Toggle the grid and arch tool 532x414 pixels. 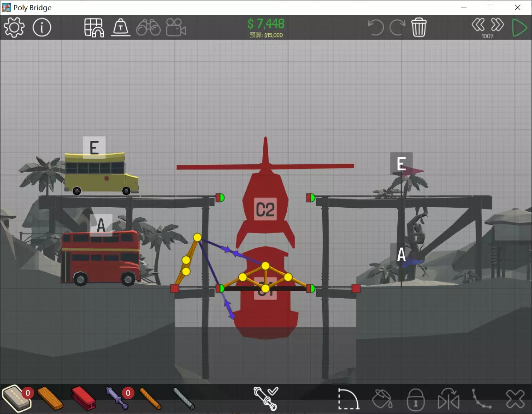(x=94, y=28)
